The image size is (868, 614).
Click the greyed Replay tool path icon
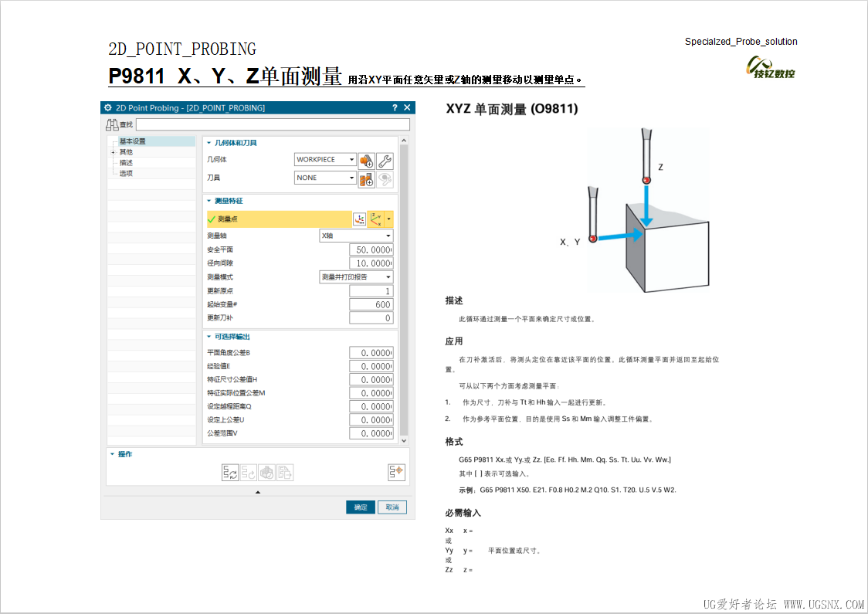pos(249,472)
